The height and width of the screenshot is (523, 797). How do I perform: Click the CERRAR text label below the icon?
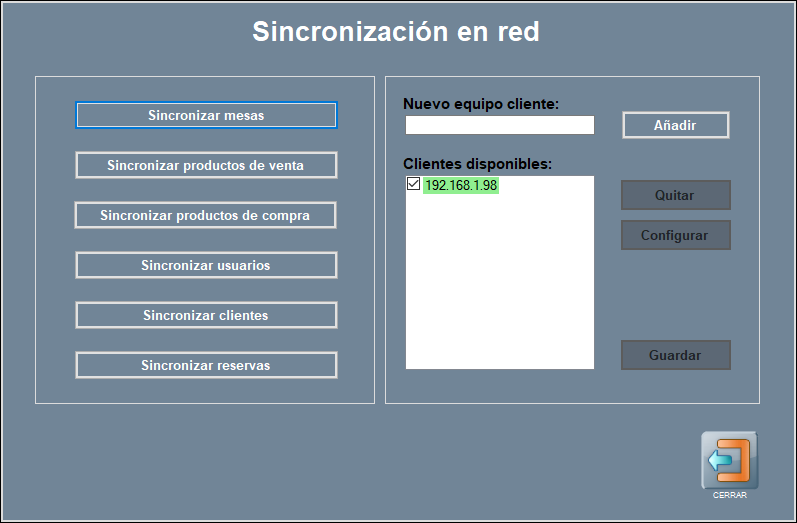[x=729, y=495]
